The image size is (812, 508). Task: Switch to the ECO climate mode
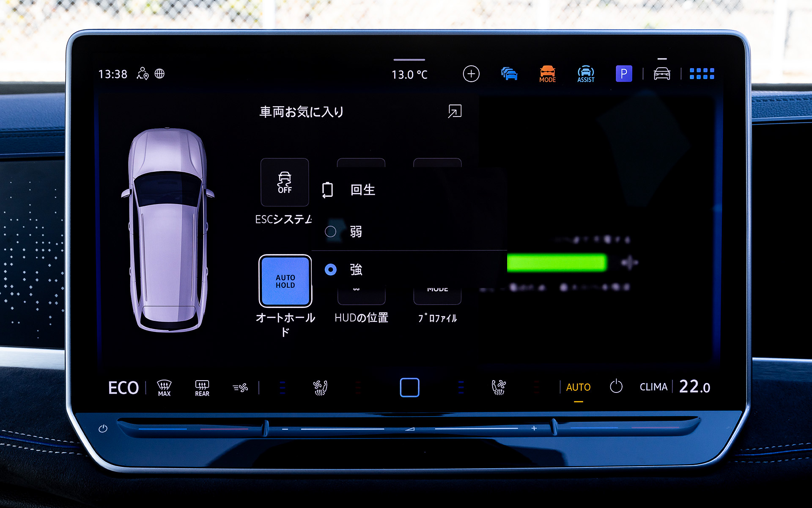tap(124, 387)
